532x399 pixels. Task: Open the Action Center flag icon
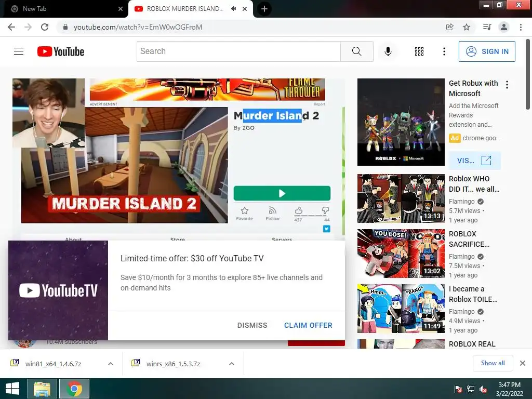(458, 389)
